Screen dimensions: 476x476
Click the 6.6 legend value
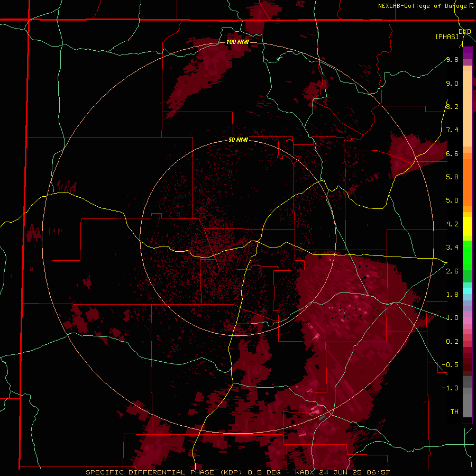[x=452, y=153]
